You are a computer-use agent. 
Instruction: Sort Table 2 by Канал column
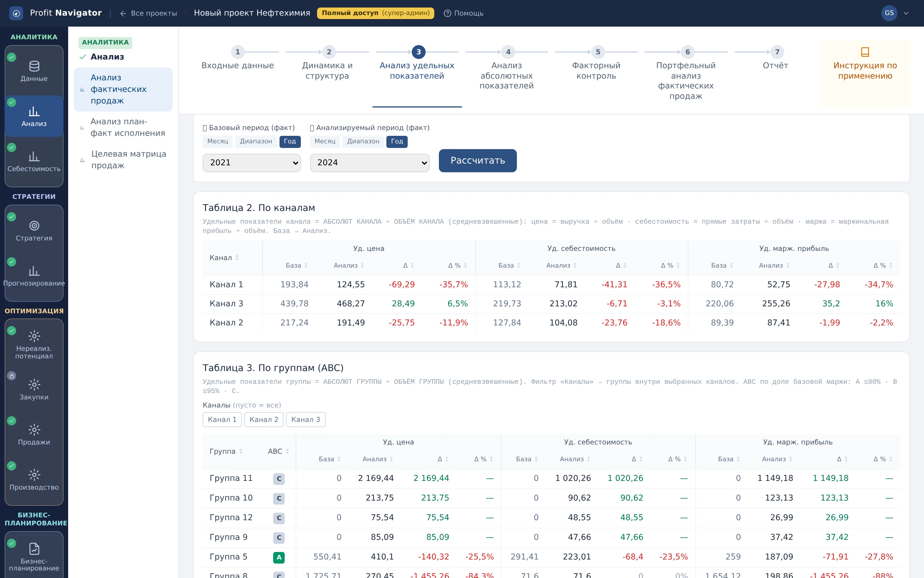tap(225, 258)
